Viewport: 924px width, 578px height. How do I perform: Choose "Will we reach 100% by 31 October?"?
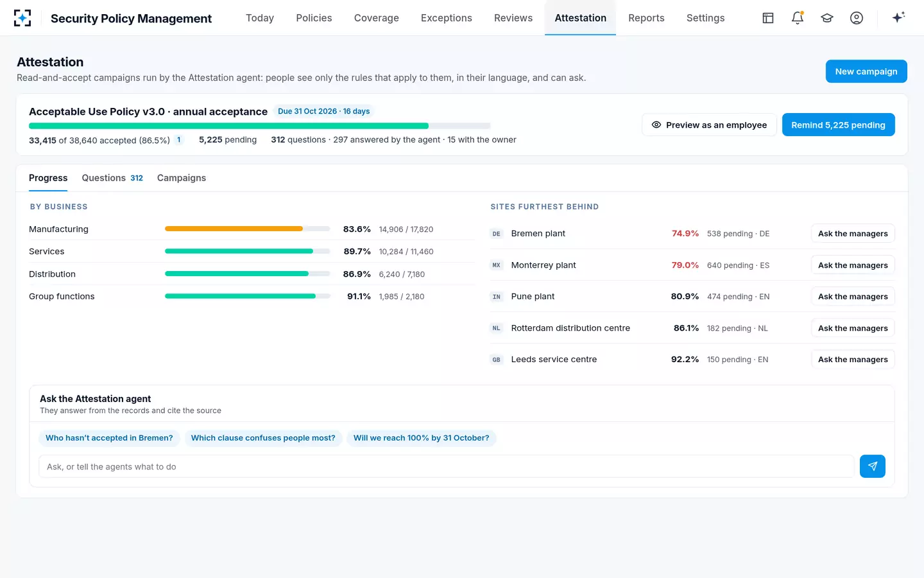(x=421, y=438)
